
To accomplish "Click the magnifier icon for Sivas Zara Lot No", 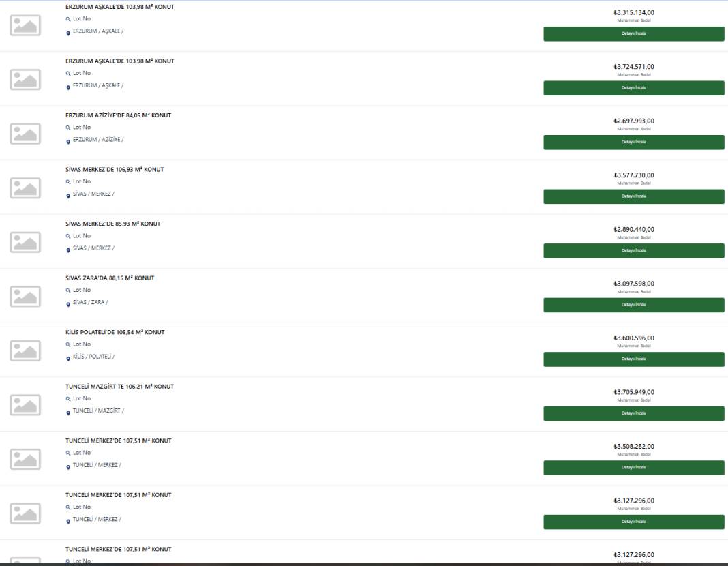I will pos(67,291).
